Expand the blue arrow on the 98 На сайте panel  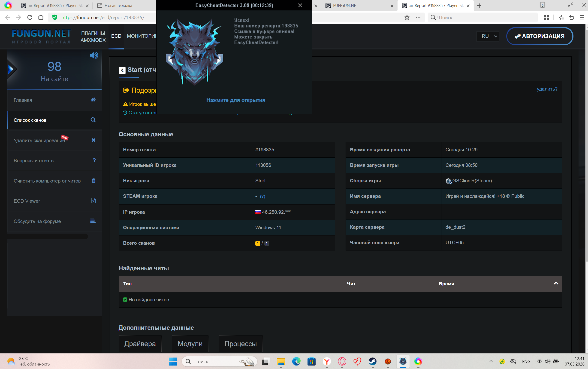11,69
